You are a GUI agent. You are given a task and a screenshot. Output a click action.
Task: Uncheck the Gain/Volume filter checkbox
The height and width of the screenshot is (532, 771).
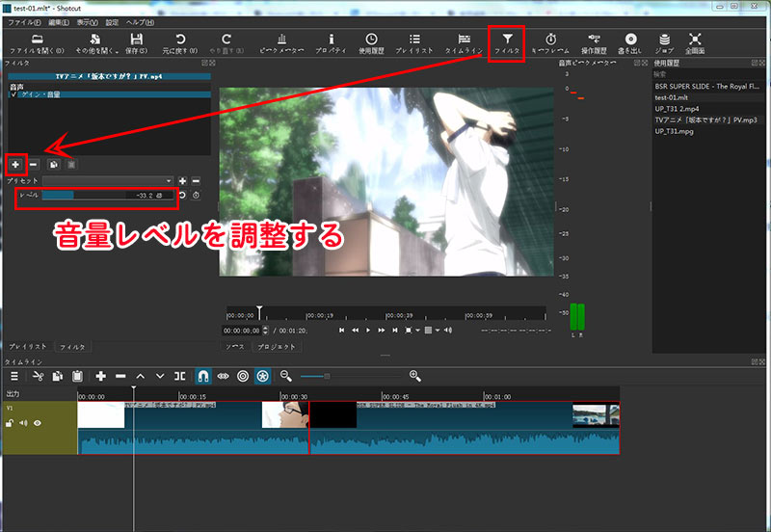tap(13, 94)
